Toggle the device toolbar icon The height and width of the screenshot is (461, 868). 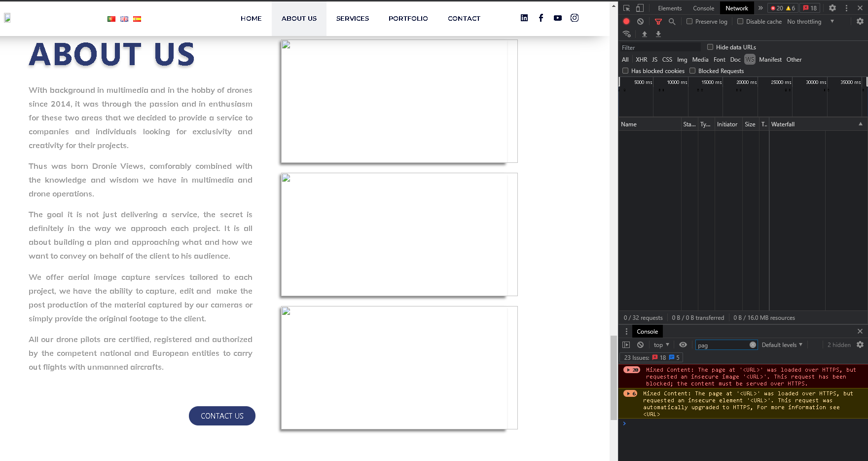[640, 8]
